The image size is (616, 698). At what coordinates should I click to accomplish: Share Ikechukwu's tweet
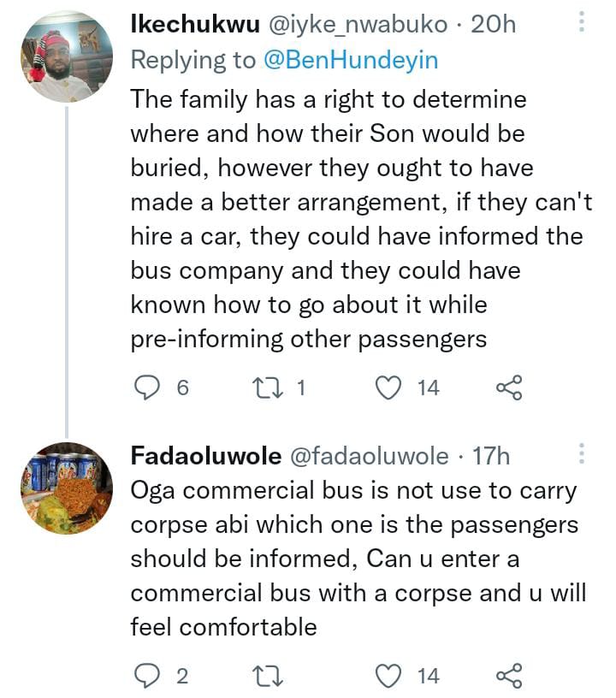tap(508, 388)
